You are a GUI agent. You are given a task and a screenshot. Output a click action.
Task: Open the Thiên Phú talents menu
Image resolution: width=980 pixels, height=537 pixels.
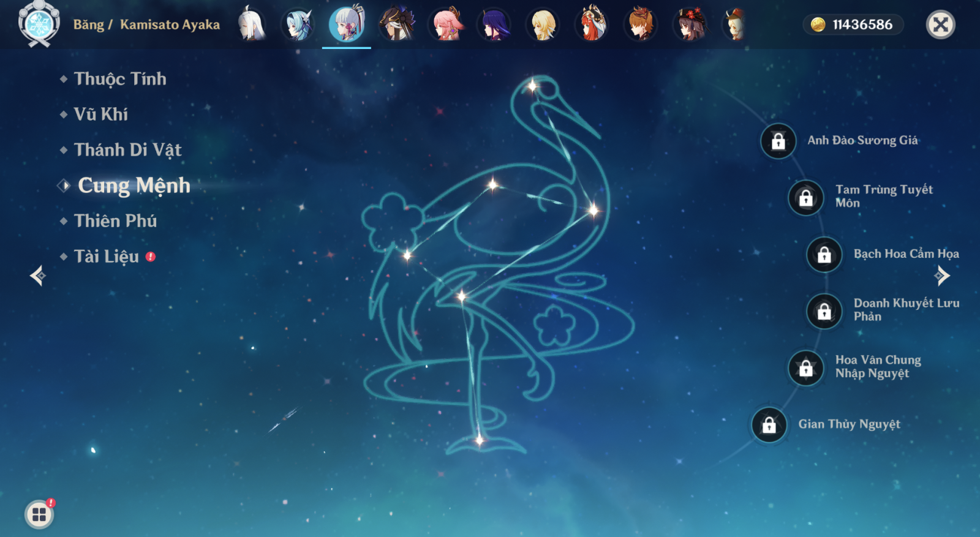115,221
